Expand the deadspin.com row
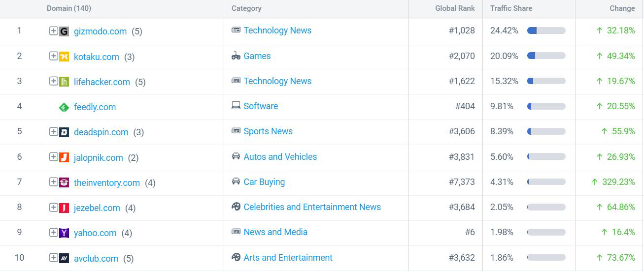This screenshot has width=644, height=271. [53, 132]
